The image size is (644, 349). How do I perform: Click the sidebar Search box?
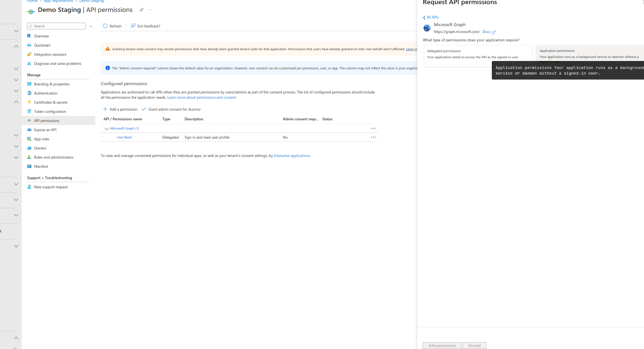pyautogui.click(x=56, y=26)
